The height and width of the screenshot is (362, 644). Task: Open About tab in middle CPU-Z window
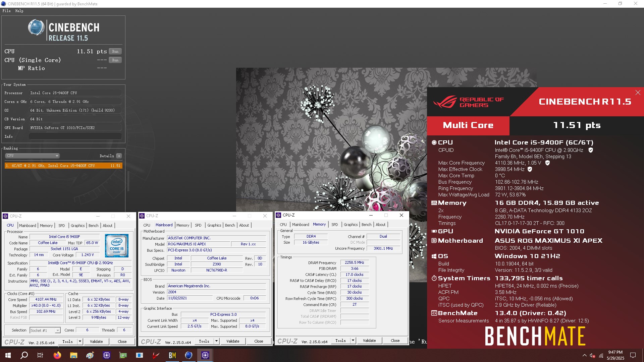point(244,225)
